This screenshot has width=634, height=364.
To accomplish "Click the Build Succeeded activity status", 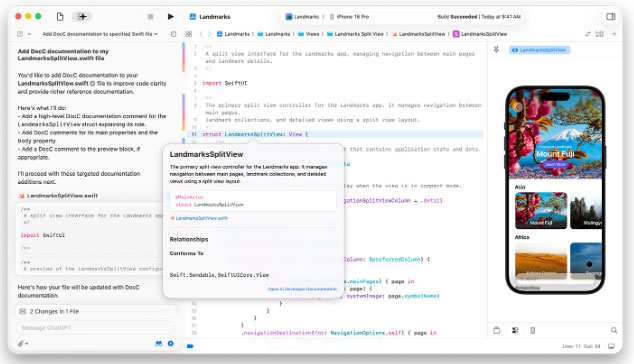I will coord(479,17).
